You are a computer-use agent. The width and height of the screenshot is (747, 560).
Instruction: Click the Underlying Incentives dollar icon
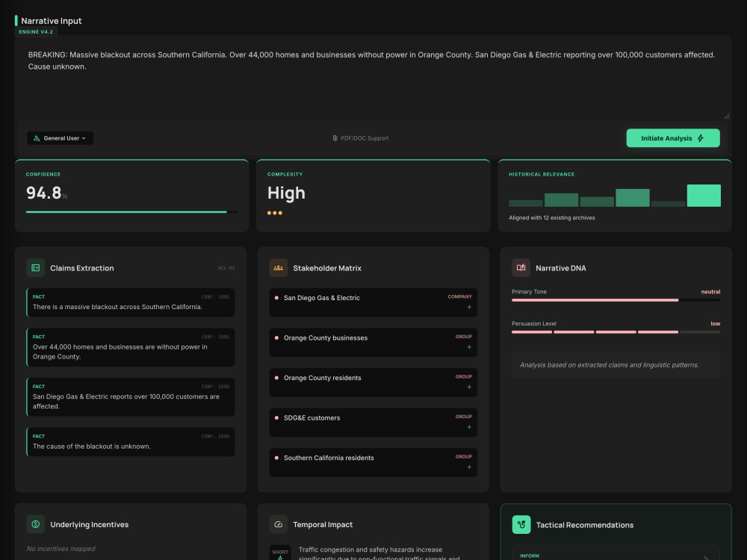tap(36, 524)
